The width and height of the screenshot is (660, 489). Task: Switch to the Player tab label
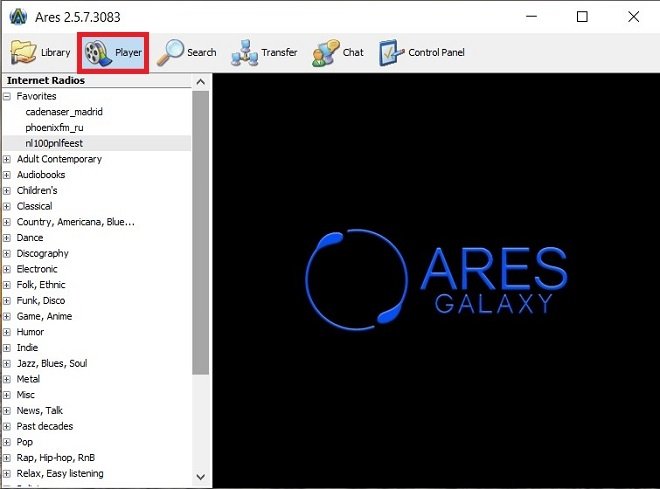pyautogui.click(x=128, y=53)
